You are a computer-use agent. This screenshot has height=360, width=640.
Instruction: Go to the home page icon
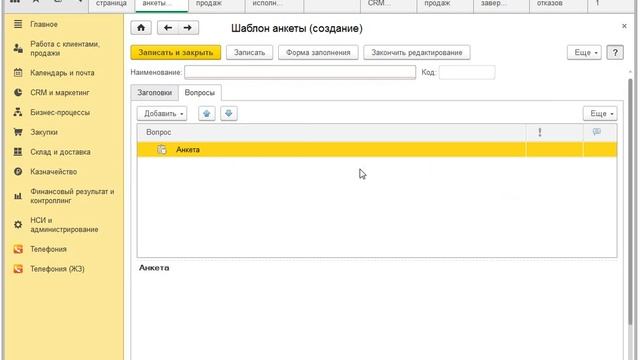coord(141,28)
